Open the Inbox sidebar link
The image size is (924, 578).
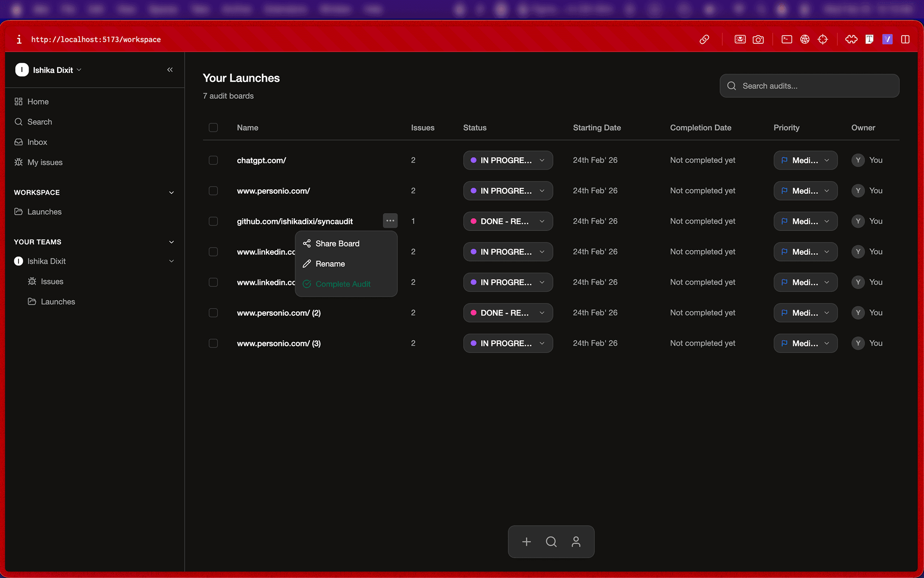click(37, 142)
